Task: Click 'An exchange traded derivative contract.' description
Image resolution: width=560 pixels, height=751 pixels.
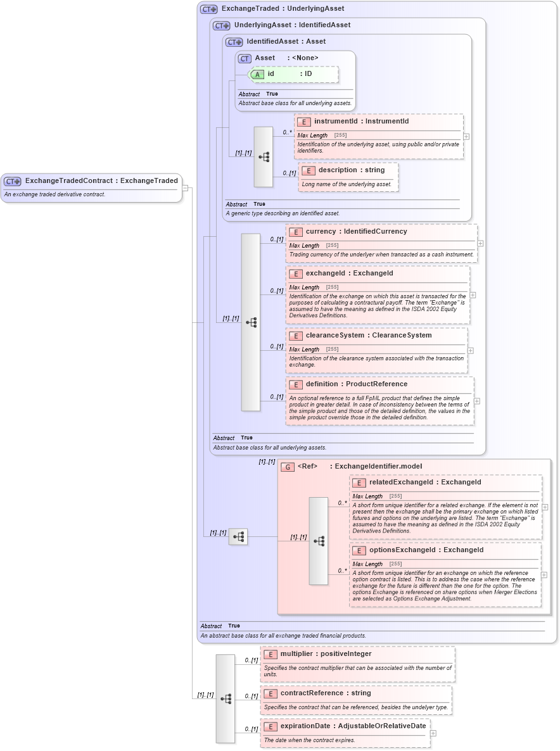Action: coord(54,194)
